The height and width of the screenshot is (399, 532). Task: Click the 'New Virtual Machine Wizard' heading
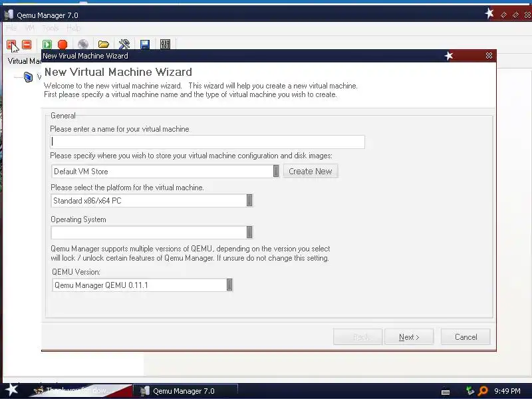point(118,72)
